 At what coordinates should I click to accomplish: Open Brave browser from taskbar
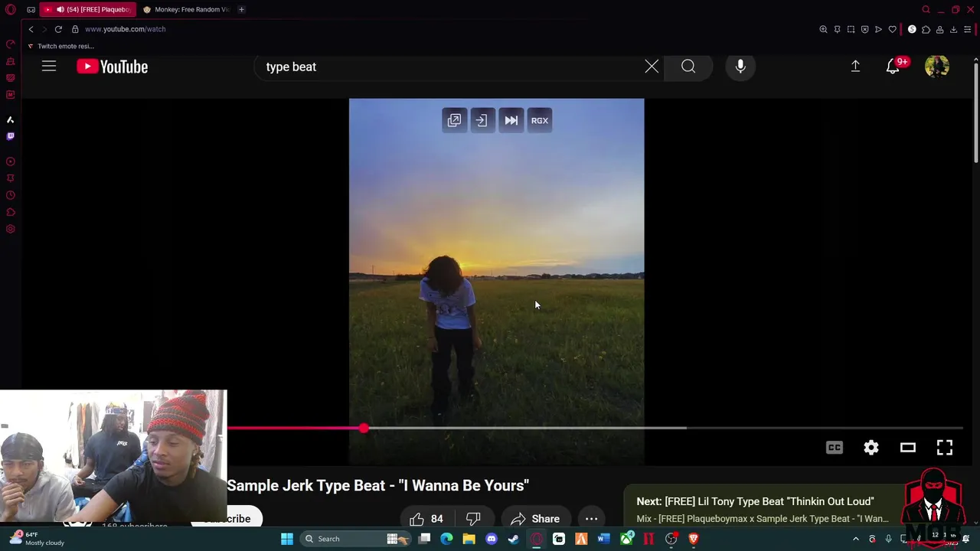click(x=694, y=539)
